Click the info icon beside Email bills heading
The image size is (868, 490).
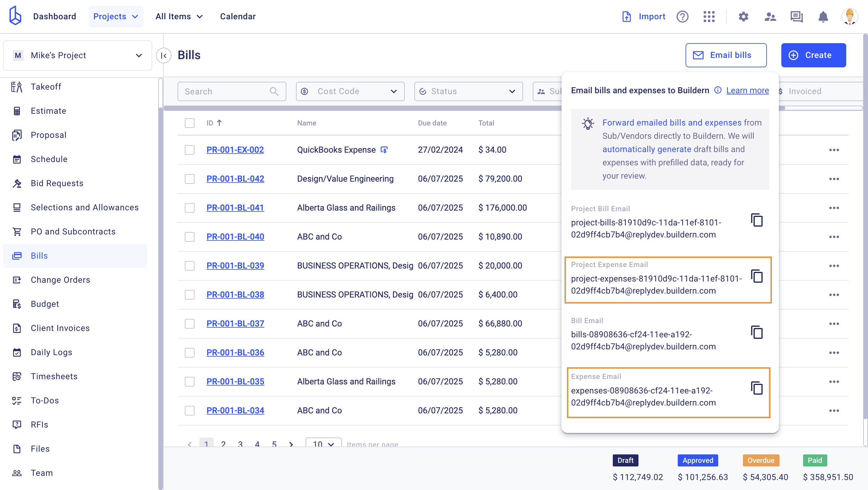coord(718,90)
